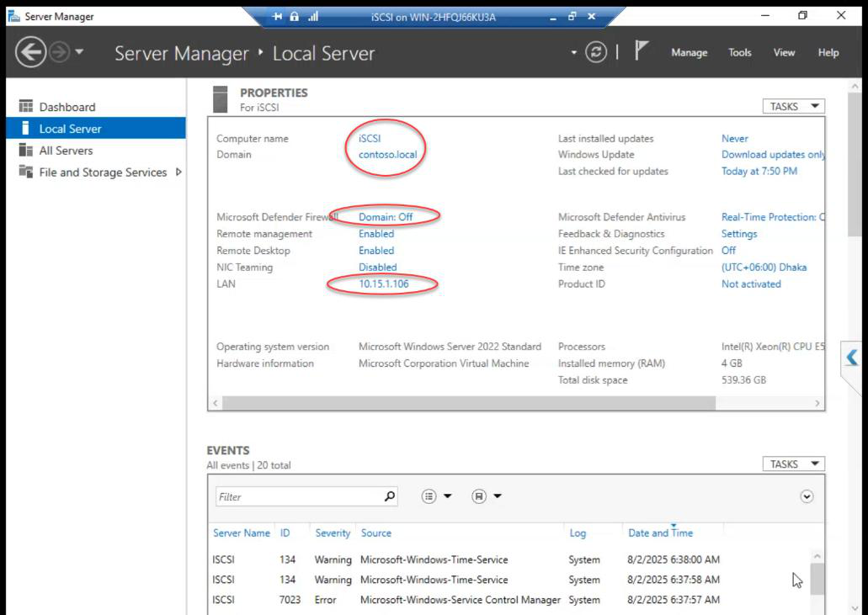Screen dimensions: 868x615
Task: Click the pin icon on VM connection bar
Action: (277, 17)
